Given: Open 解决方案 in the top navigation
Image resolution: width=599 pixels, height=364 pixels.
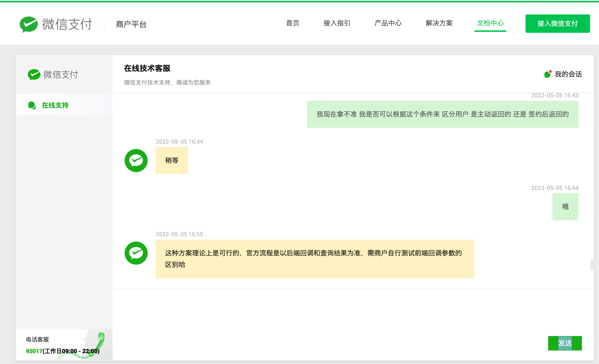Looking at the screenshot, I should point(439,23).
